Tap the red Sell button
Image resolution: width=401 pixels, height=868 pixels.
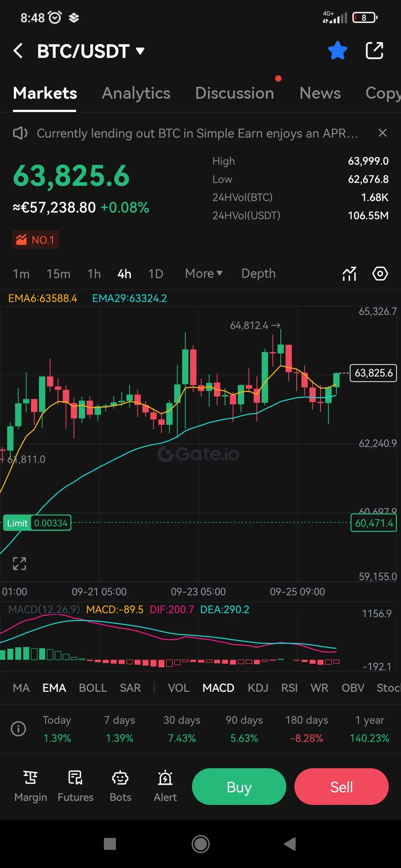pos(342,786)
